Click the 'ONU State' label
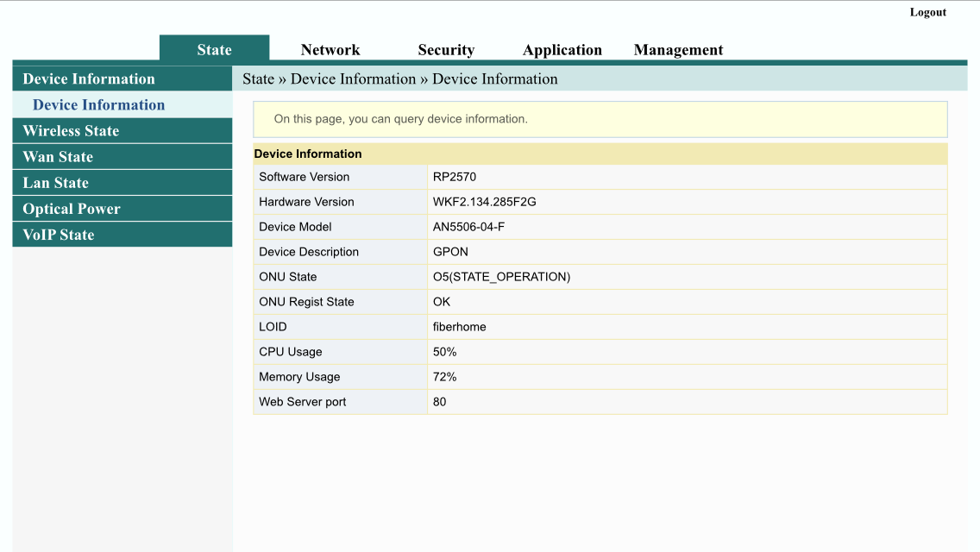 (x=287, y=277)
